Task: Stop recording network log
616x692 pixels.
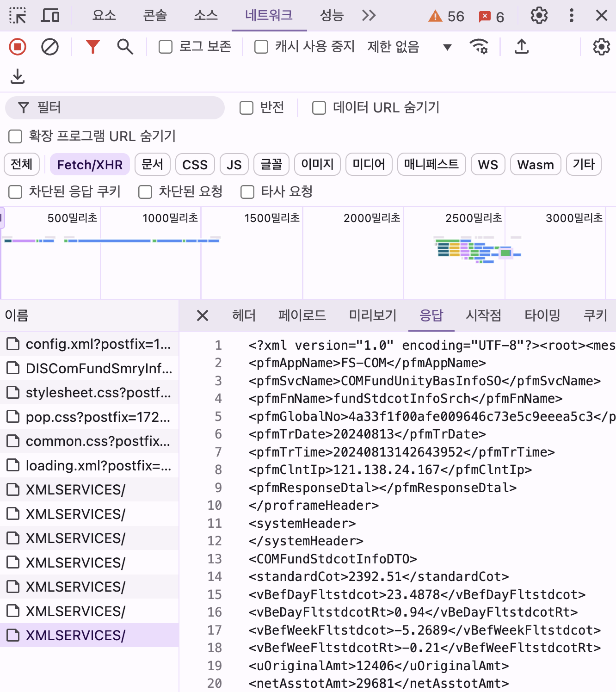Action: coord(18,47)
